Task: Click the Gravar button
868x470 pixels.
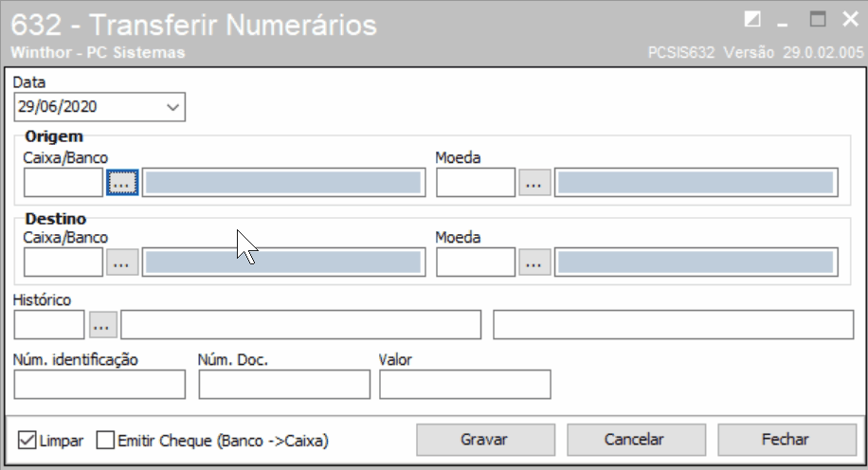Action: pyautogui.click(x=485, y=440)
